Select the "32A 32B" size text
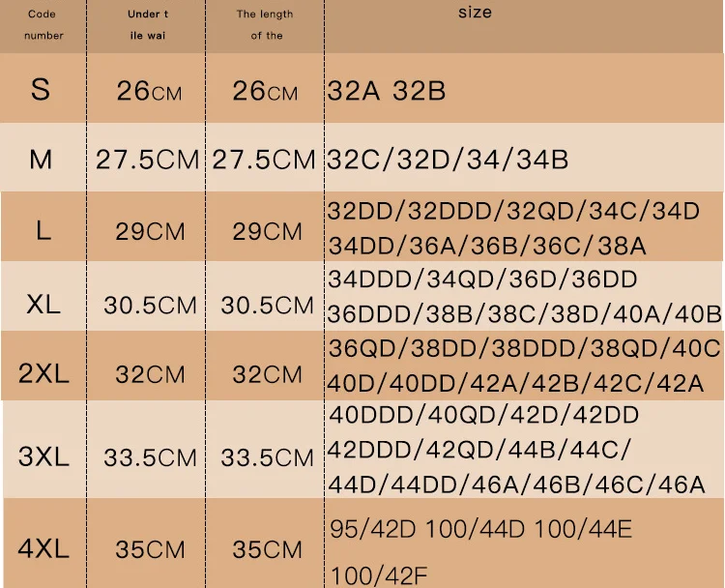Viewport: 725px width, 588px height. tap(387, 92)
